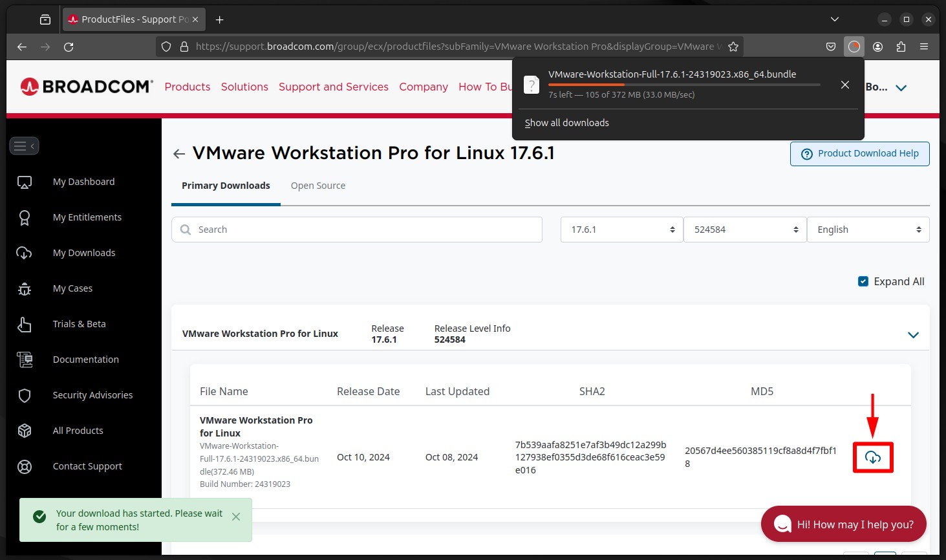Open My Entitlements ribbon icon
946x560 pixels.
[x=25, y=218]
